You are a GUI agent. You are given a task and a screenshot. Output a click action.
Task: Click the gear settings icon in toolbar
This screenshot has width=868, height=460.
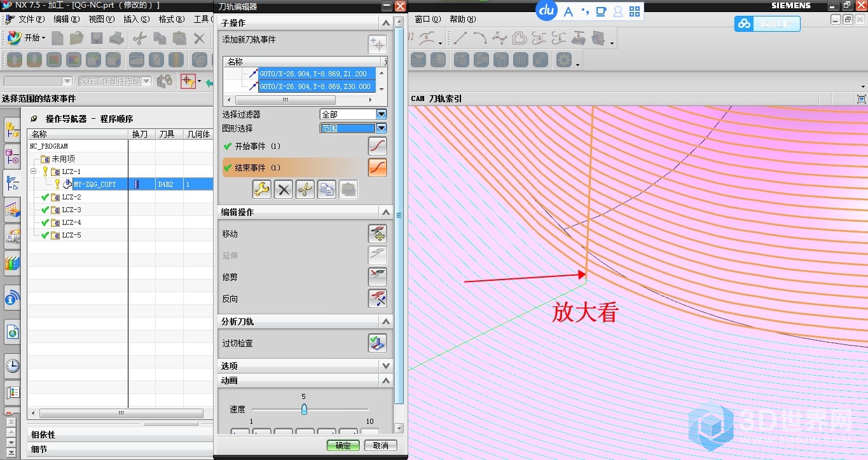pyautogui.click(x=564, y=60)
